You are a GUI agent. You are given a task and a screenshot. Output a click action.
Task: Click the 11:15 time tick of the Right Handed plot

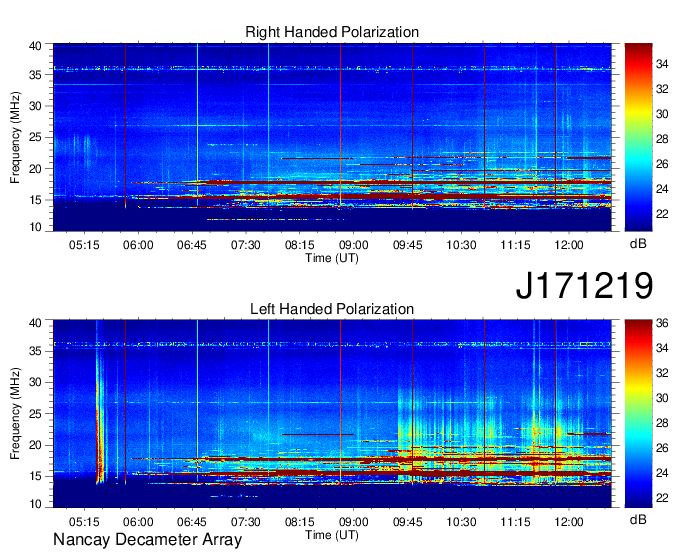(x=515, y=245)
